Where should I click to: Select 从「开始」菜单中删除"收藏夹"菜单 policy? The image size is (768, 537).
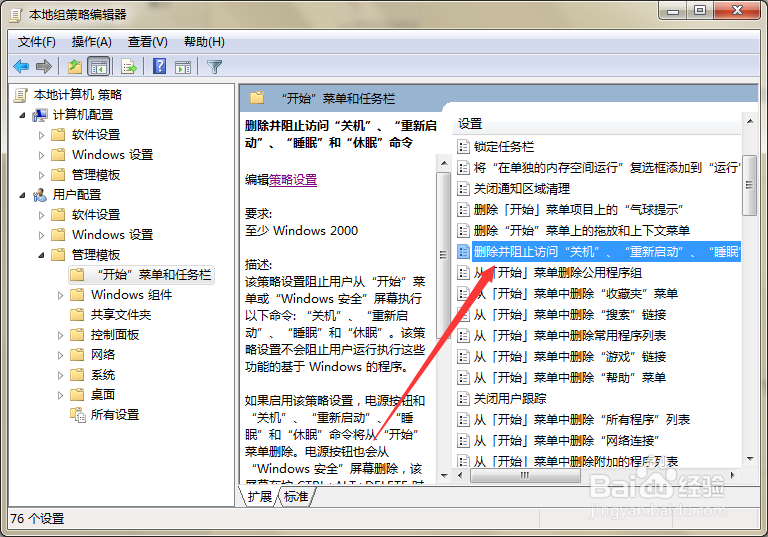point(576,294)
